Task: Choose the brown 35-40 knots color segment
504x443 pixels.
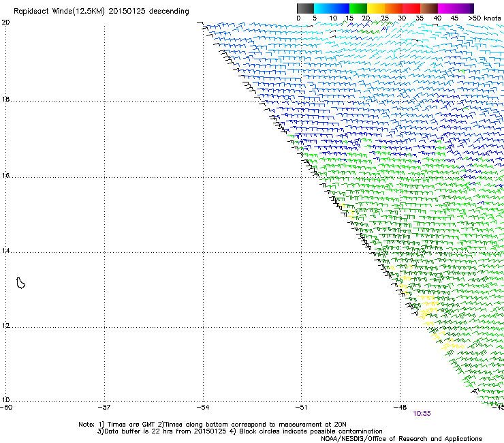Action: [429, 8]
